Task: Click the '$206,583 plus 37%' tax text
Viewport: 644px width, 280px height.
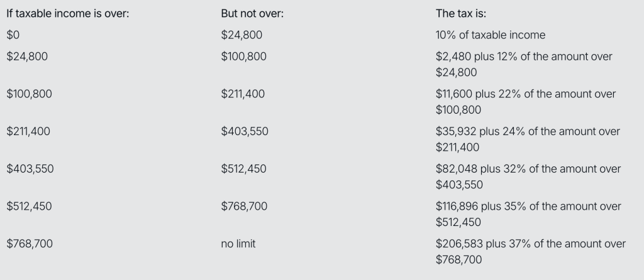Action: pos(531,251)
